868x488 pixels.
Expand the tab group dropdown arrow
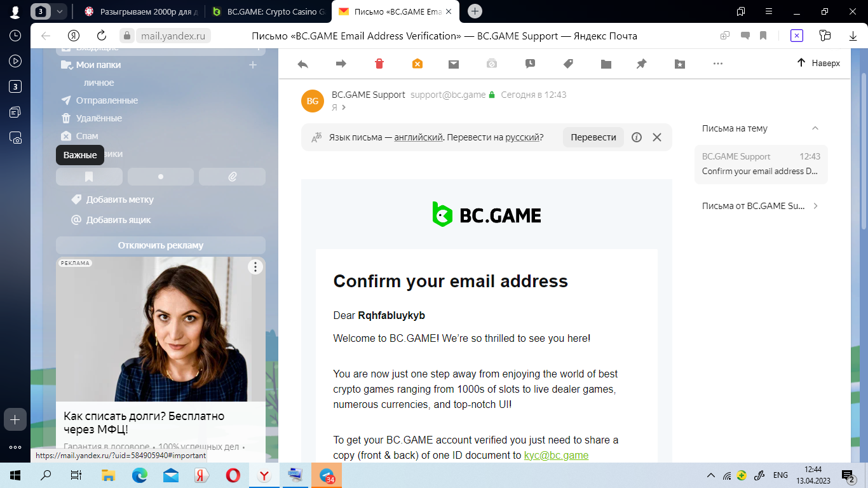click(59, 11)
